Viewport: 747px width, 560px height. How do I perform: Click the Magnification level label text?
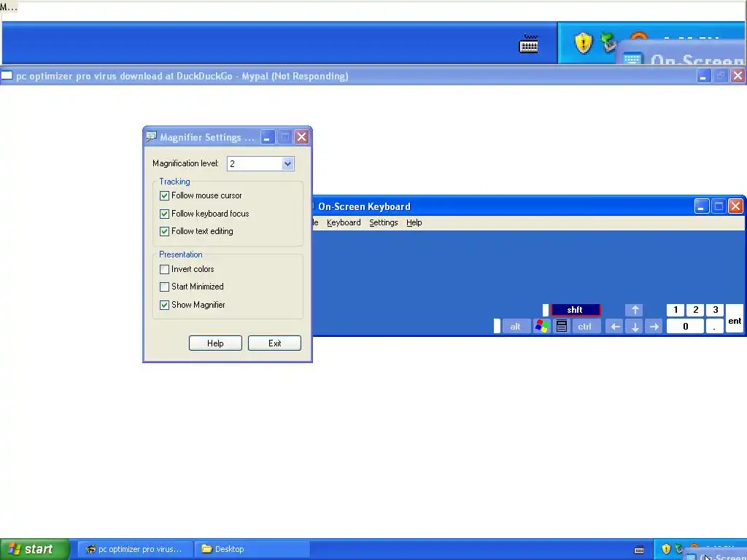click(x=185, y=163)
